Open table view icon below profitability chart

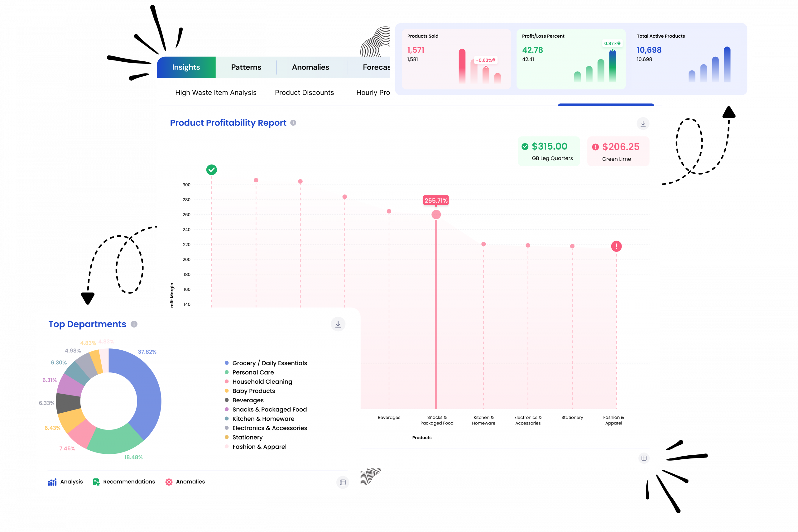pyautogui.click(x=644, y=458)
